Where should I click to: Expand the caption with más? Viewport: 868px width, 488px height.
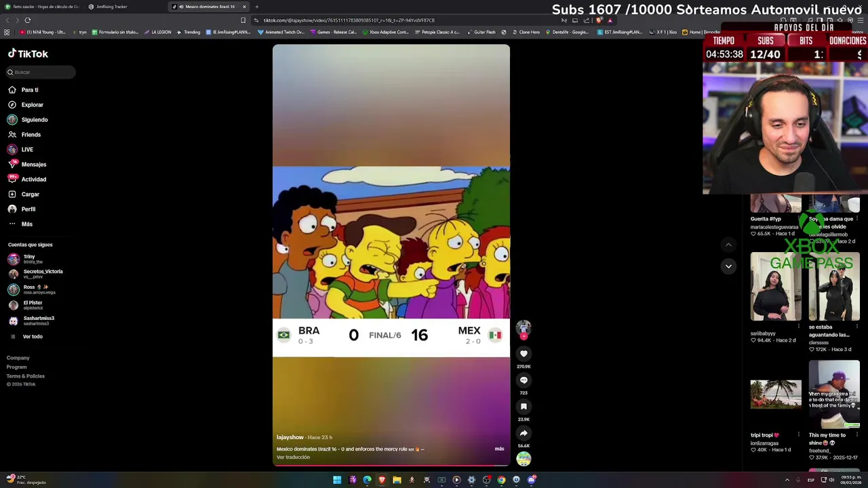click(499, 449)
